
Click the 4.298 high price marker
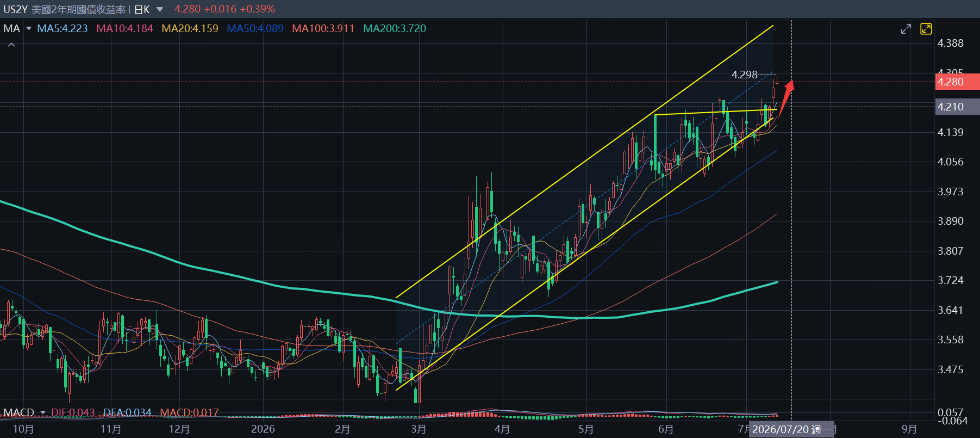[x=744, y=75]
